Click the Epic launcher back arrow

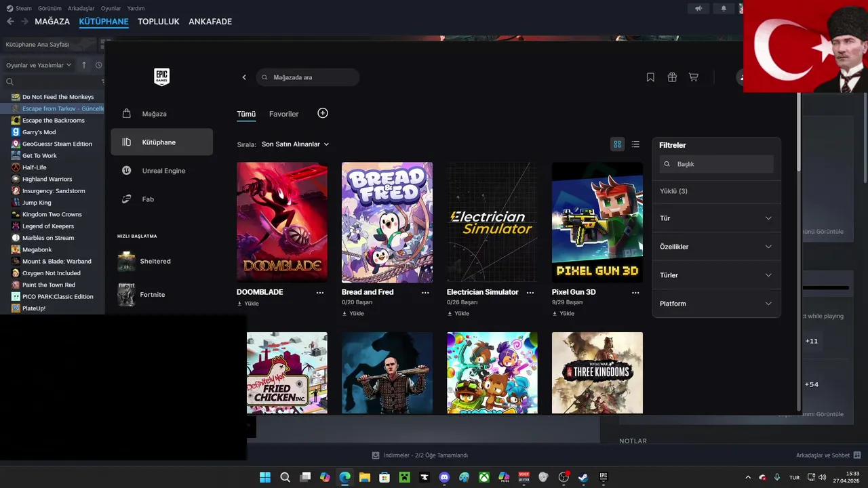click(x=244, y=77)
